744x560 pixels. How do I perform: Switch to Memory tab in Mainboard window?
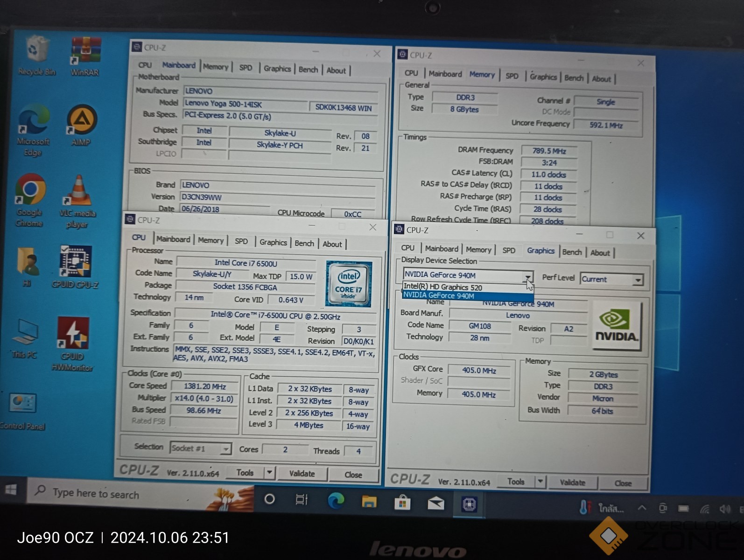[216, 67]
